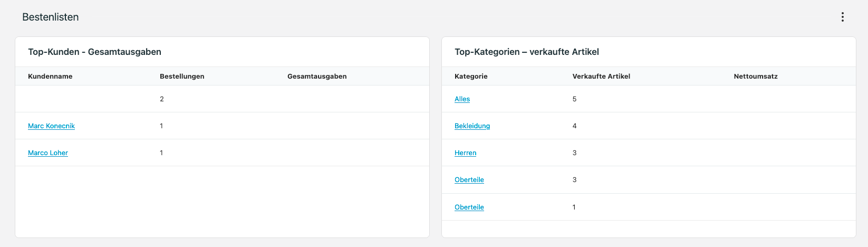The width and height of the screenshot is (868, 247).
Task: Open customer Marc Konecnik's profile link
Action: 51,126
